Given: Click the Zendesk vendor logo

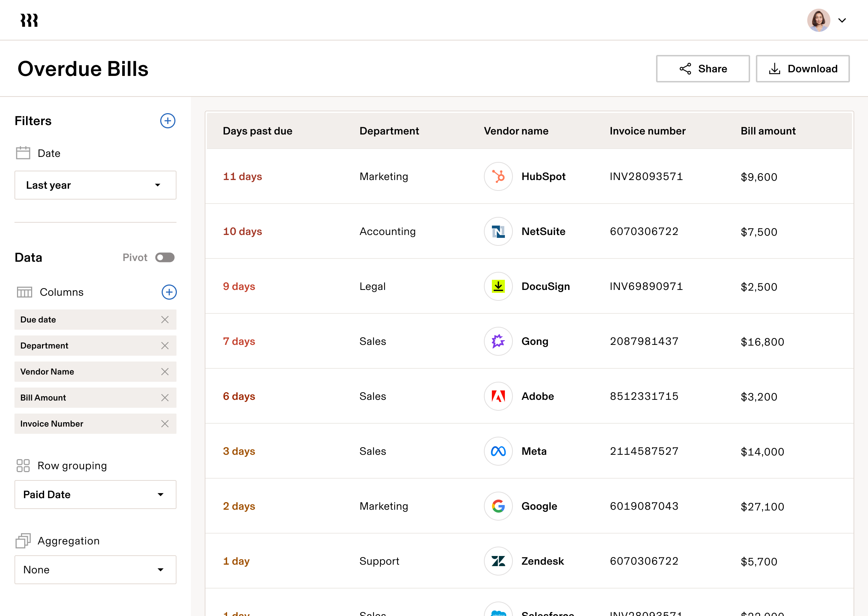Looking at the screenshot, I should (498, 561).
